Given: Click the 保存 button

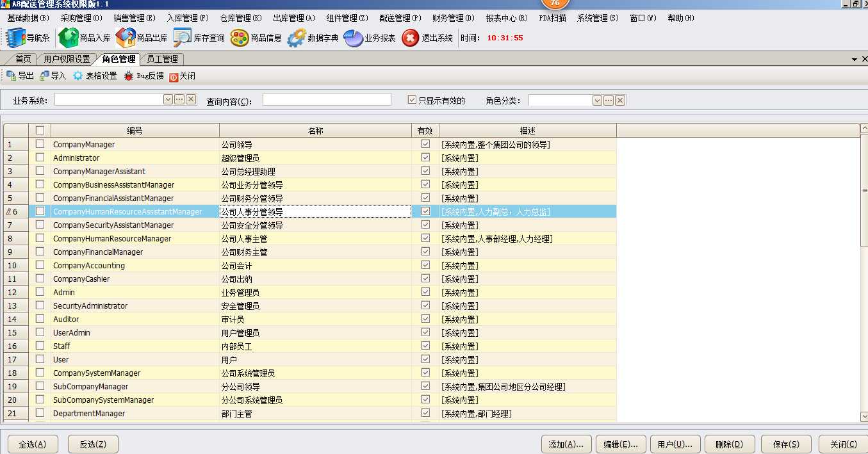Looking at the screenshot, I should [x=786, y=444].
